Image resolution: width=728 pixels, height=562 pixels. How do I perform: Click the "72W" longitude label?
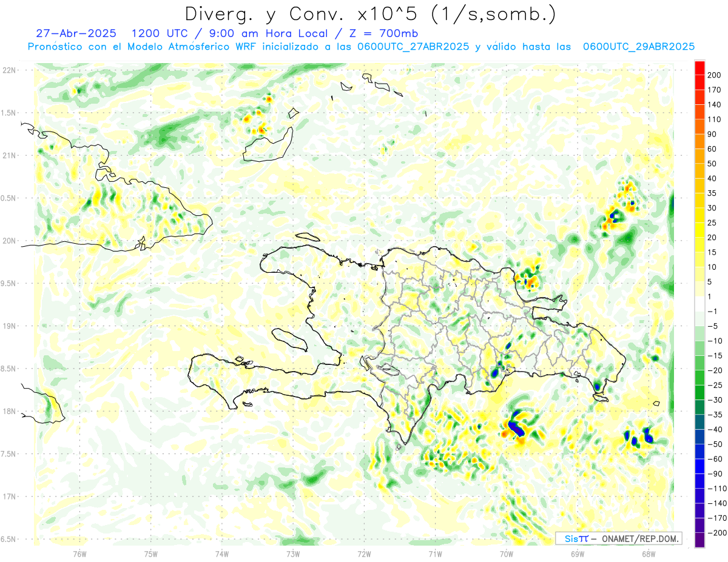364,553
